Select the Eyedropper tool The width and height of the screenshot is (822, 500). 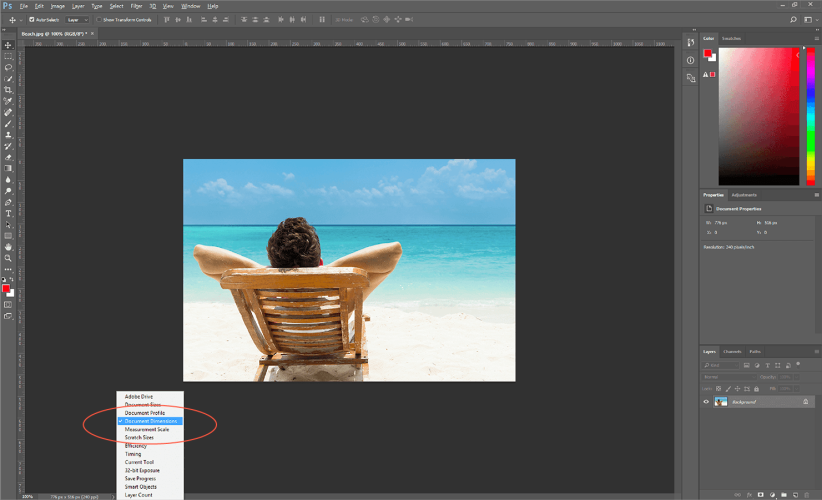8,101
